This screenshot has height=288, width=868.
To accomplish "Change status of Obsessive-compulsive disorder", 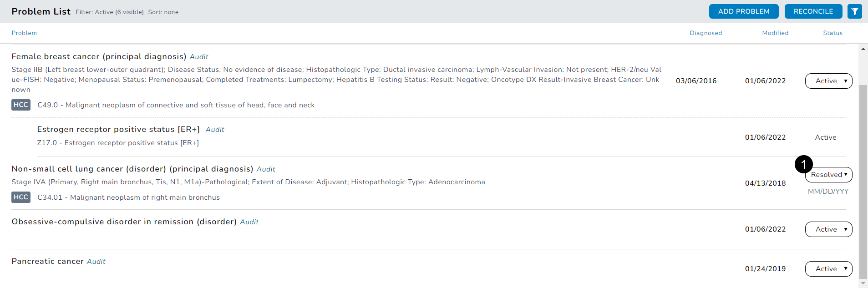I will coord(828,229).
